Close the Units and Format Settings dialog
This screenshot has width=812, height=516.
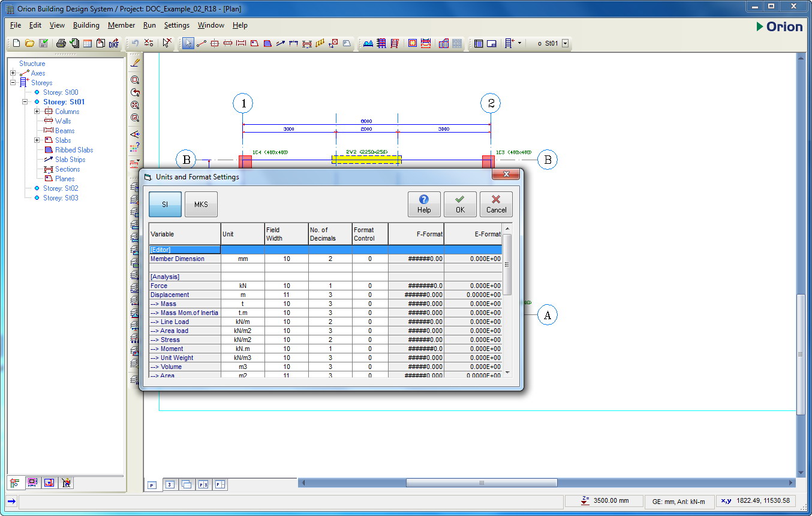click(506, 175)
